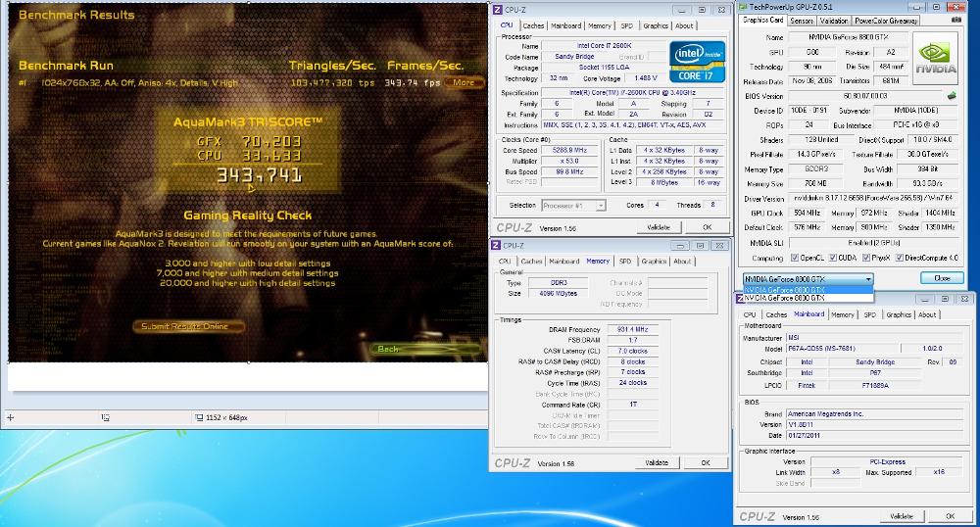Click the CAS# Latency value 7.0 clocks
The width and height of the screenshot is (980, 527).
click(x=633, y=351)
